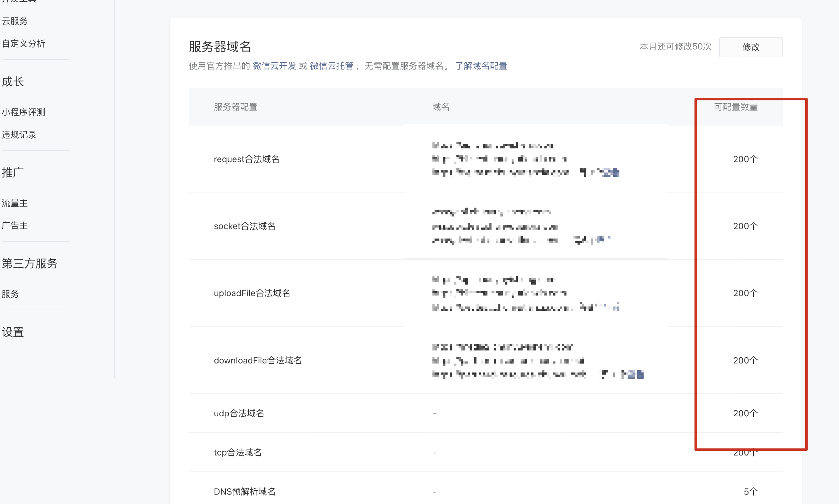This screenshot has width=839, height=504.
Task: Open 违规记录 in the sidebar
Action: click(19, 135)
